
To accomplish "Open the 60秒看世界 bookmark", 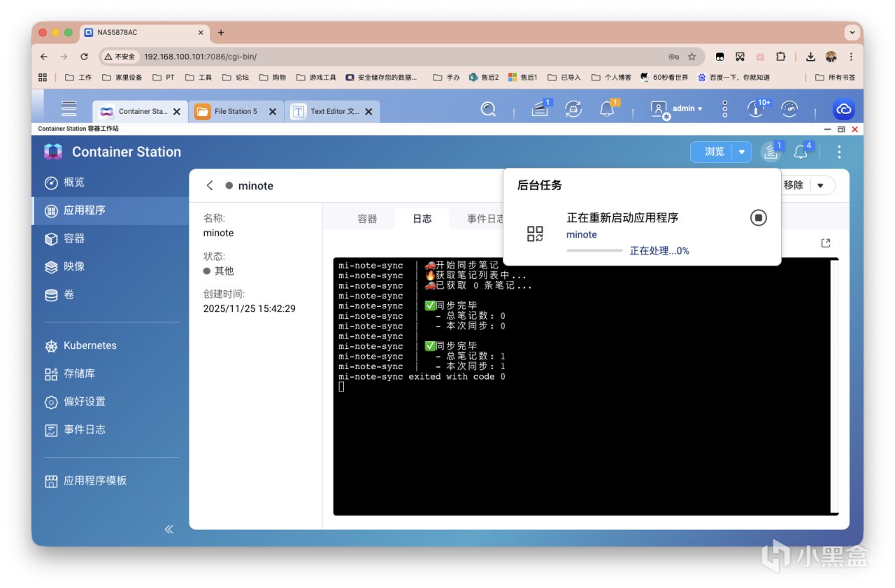I will coord(664,78).
